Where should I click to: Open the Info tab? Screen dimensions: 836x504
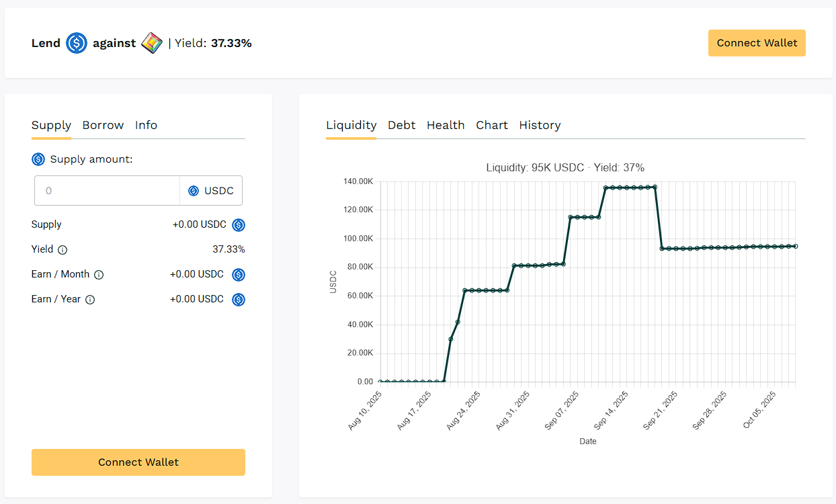(146, 125)
